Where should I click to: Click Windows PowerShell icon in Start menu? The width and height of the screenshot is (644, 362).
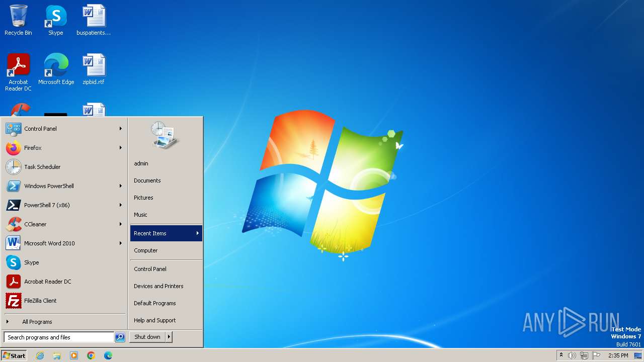13,186
